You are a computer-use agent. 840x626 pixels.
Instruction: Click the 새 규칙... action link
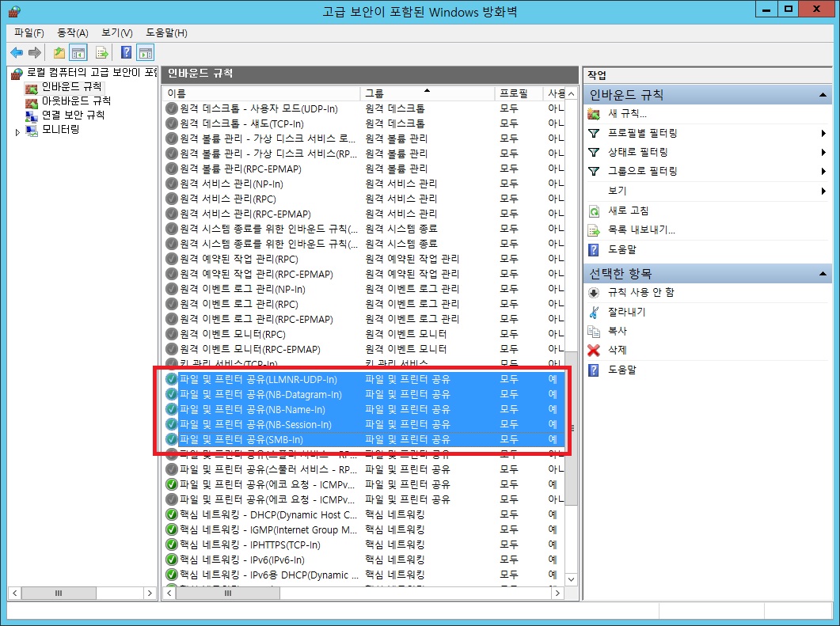pos(627,113)
